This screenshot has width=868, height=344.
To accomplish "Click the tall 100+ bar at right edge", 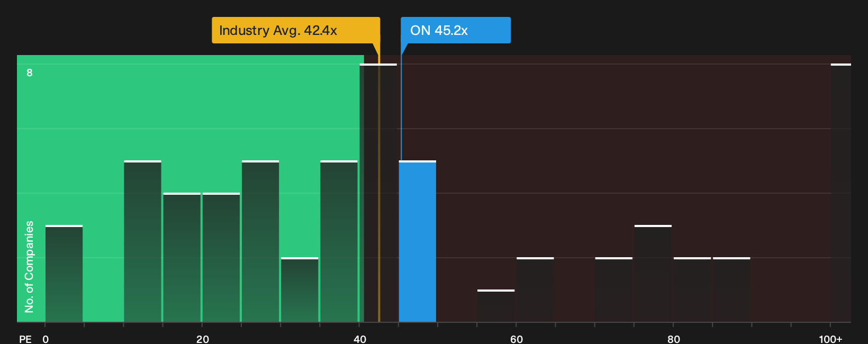I will (x=841, y=193).
